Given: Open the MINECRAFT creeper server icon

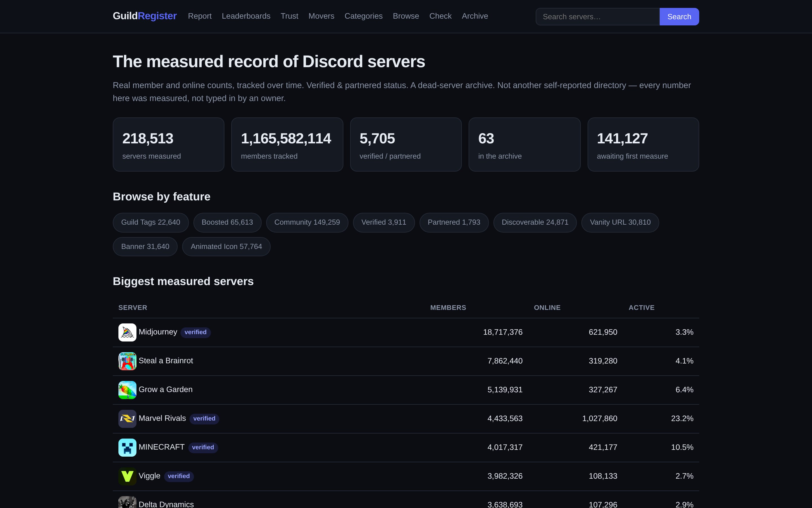Looking at the screenshot, I should 127,448.
